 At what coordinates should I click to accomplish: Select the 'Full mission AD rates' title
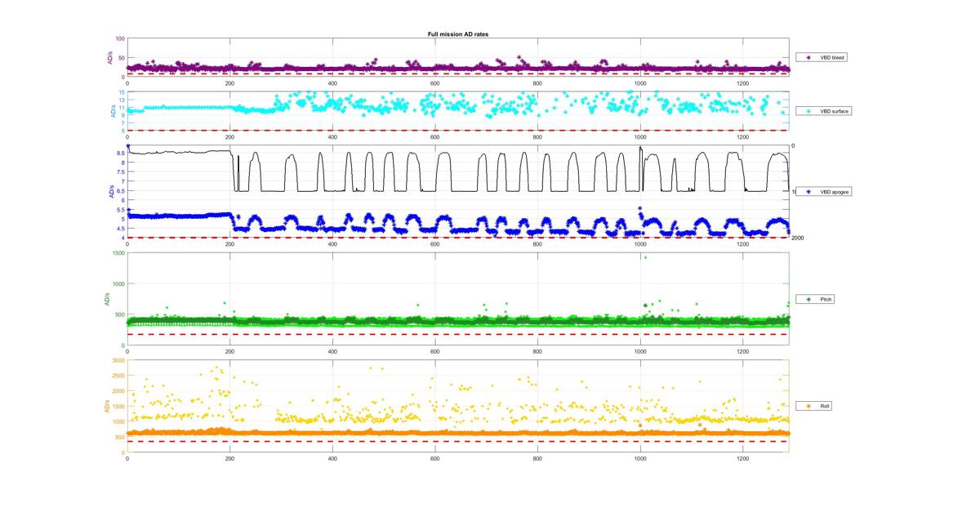point(458,34)
